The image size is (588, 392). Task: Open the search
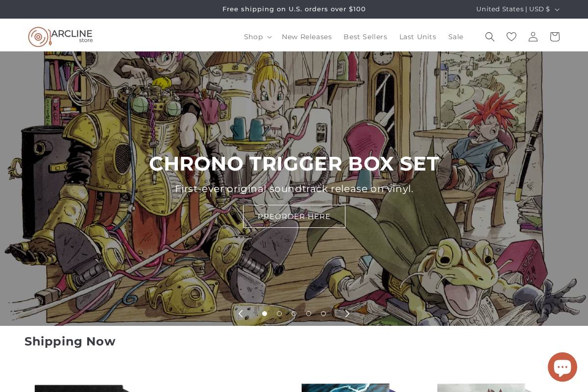point(490,37)
